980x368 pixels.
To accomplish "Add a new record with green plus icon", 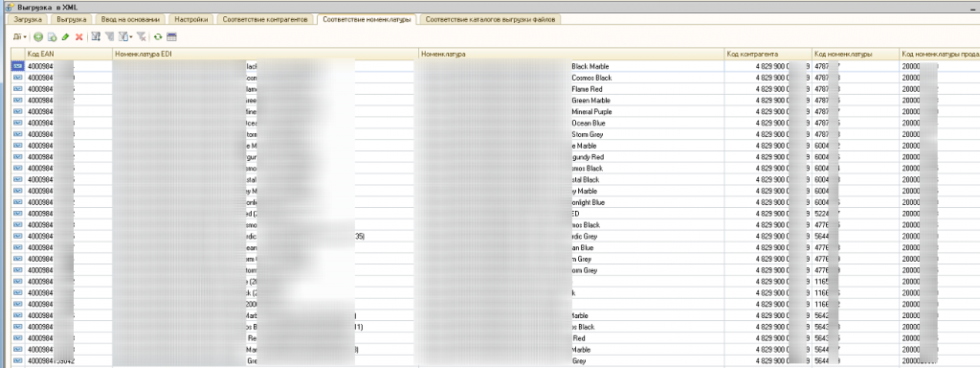I will point(38,37).
